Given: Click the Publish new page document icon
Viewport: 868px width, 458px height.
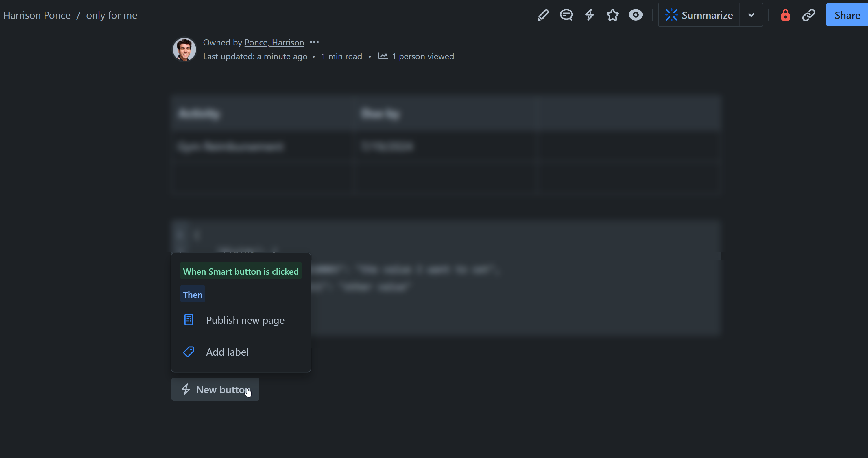Looking at the screenshot, I should pos(188,319).
